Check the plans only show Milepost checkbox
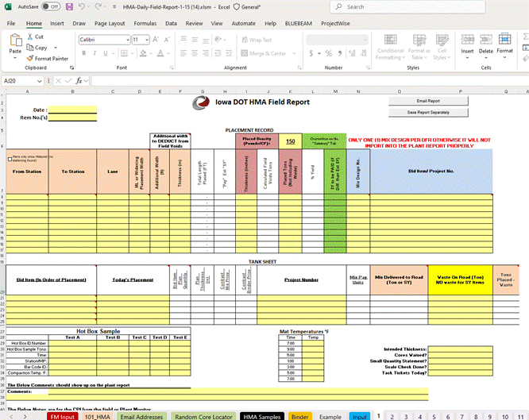The width and height of the screenshot is (529, 420). tap(10, 159)
